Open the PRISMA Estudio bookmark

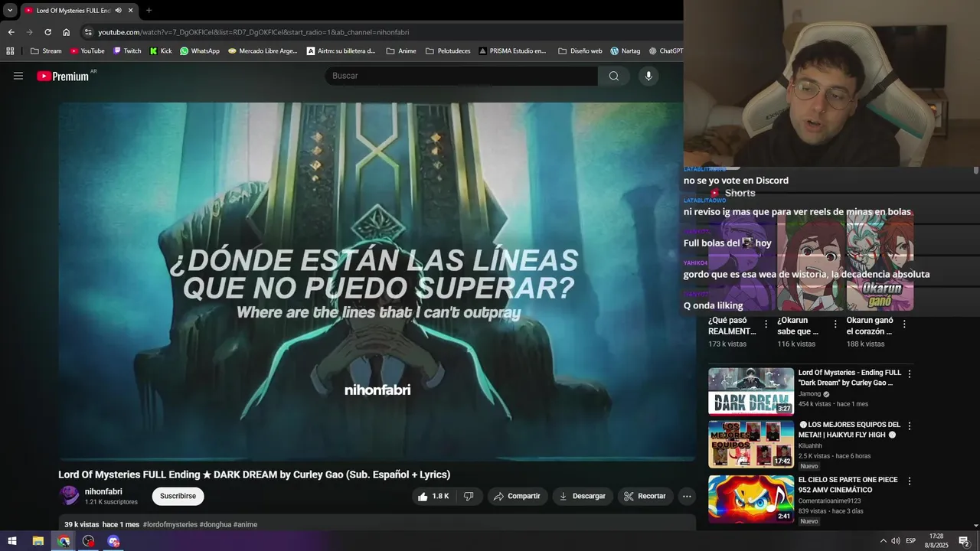point(512,51)
